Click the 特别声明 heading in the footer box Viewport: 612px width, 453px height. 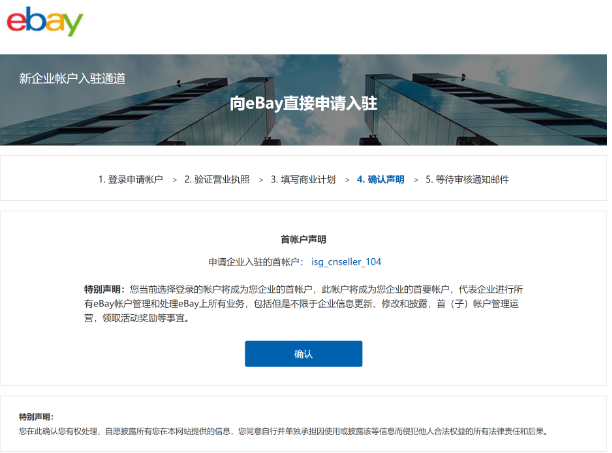pyautogui.click(x=34, y=417)
